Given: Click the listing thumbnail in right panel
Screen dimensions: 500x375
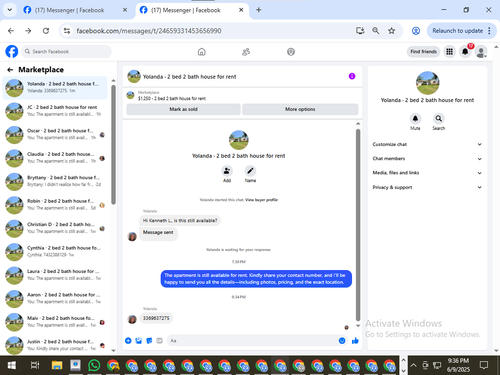Looking at the screenshot, I should [427, 83].
